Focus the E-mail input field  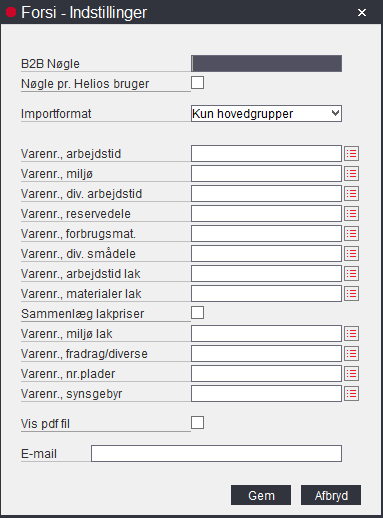(x=216, y=453)
